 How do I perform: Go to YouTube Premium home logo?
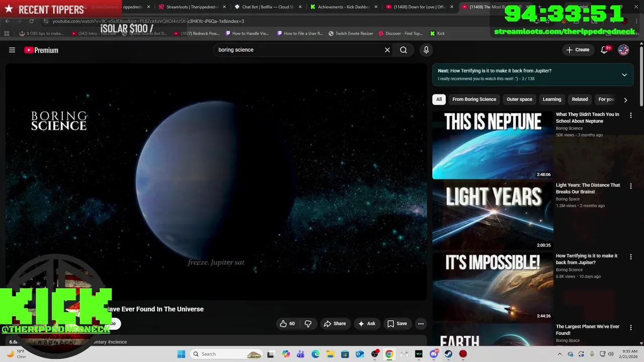point(41,50)
